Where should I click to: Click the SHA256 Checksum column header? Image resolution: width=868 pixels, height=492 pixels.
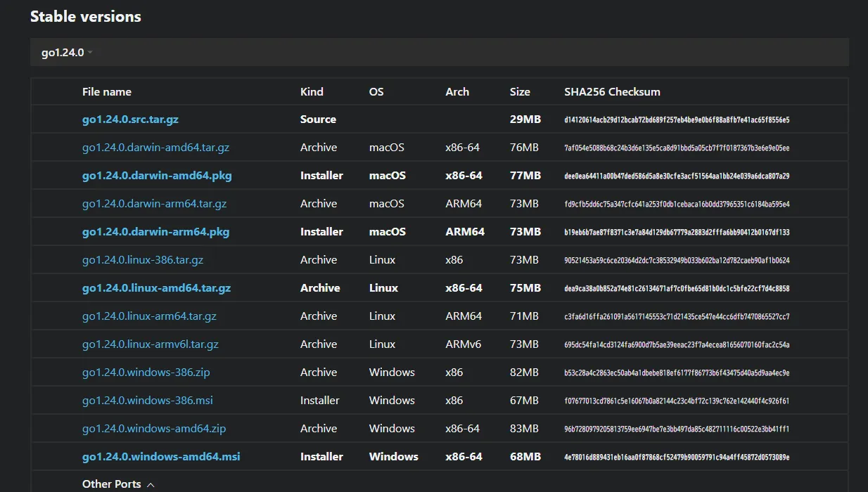(x=612, y=92)
